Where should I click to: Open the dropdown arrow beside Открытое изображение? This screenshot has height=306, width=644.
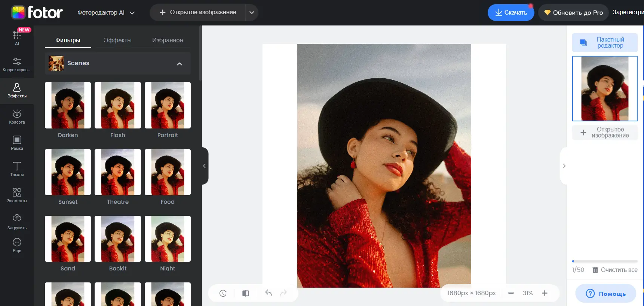[252, 12]
